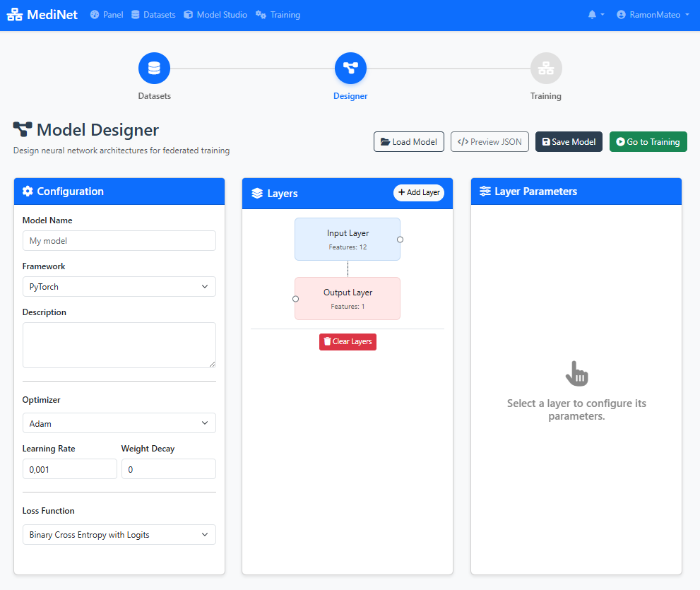
Task: Click the RamonMateo profile avatar icon
Action: point(622,14)
